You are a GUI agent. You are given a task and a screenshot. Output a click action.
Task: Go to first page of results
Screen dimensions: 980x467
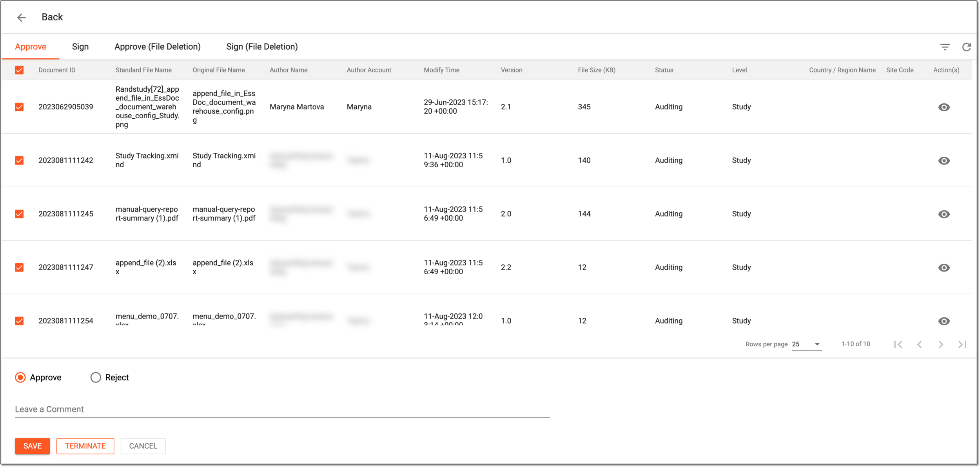[x=898, y=344]
